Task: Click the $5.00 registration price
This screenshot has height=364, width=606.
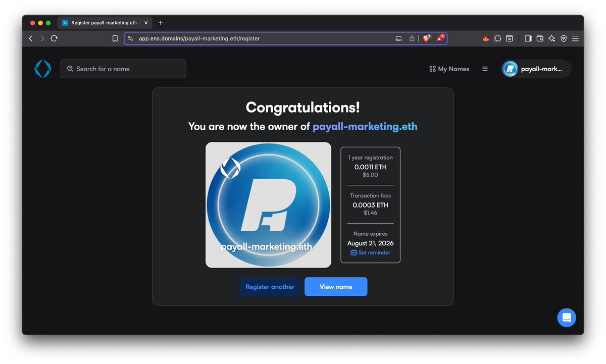Action: pyautogui.click(x=371, y=175)
